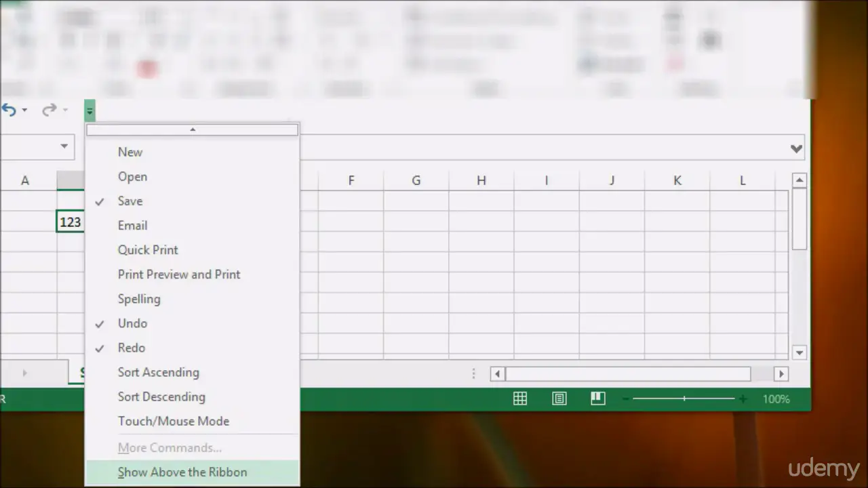This screenshot has height=488, width=868.
Task: Open More Commands... from the menu
Action: point(192,448)
